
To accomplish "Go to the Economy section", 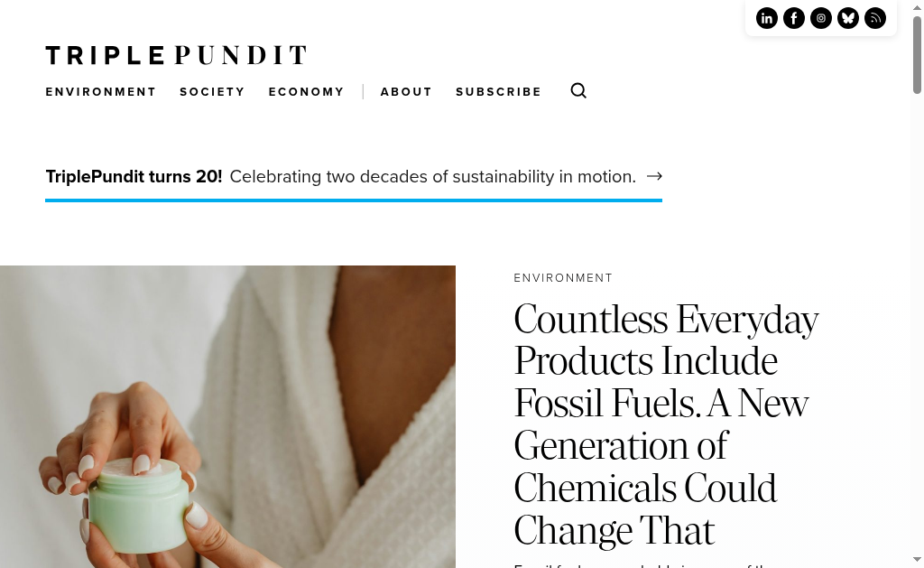I will pos(306,92).
